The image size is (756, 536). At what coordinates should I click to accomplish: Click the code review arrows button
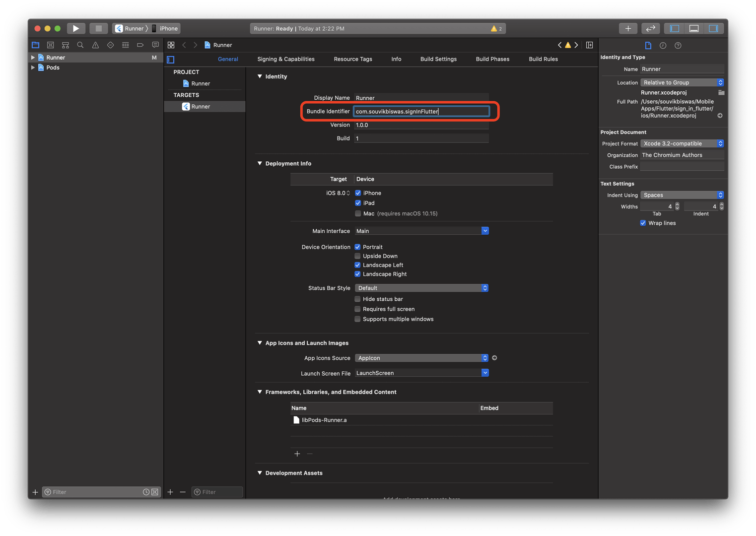click(x=650, y=29)
